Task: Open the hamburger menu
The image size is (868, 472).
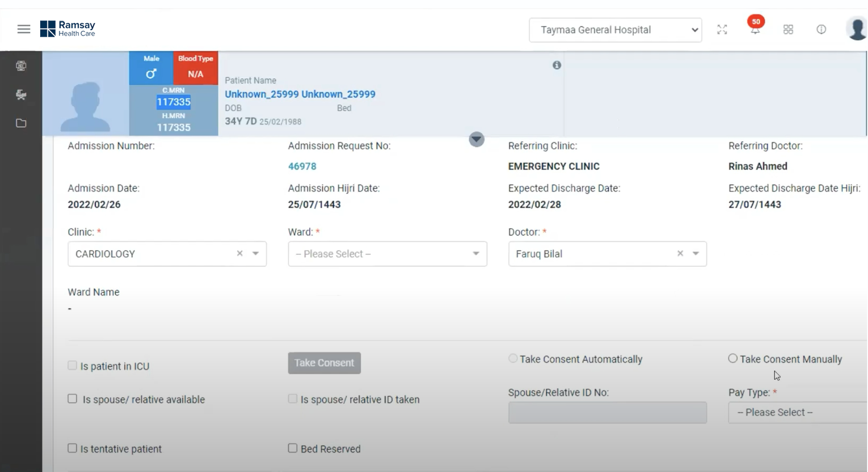Action: 24,29
